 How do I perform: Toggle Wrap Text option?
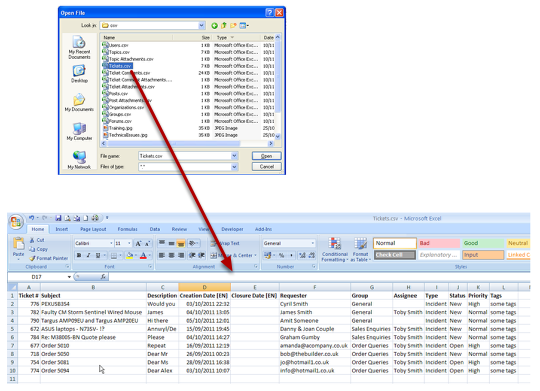pyautogui.click(x=225, y=244)
